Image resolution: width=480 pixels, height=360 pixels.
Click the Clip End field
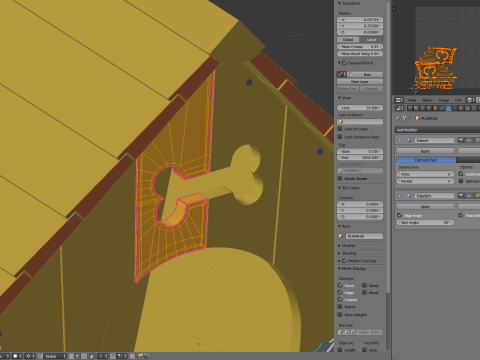click(x=360, y=157)
